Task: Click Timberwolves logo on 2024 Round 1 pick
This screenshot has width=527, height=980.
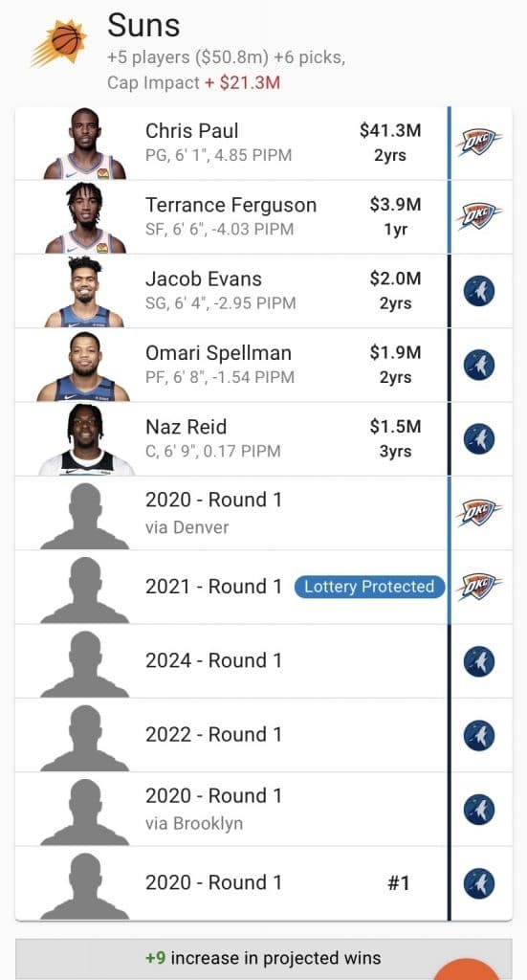Action: coord(479,661)
